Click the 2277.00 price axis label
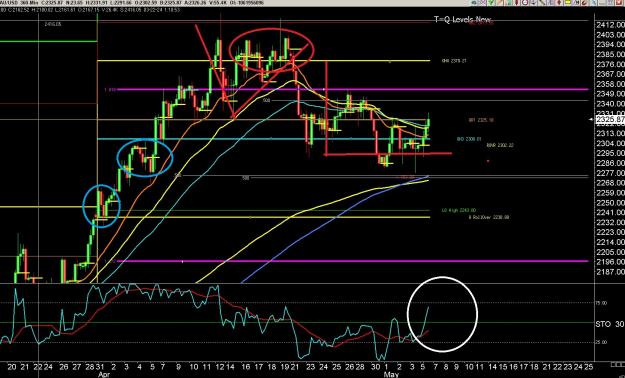 pyautogui.click(x=610, y=173)
